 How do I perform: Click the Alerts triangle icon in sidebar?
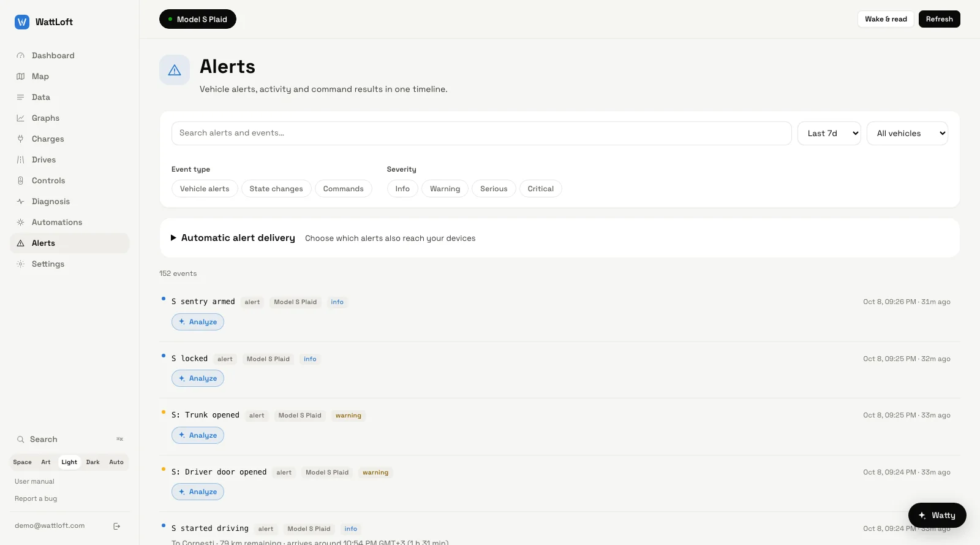(20, 243)
